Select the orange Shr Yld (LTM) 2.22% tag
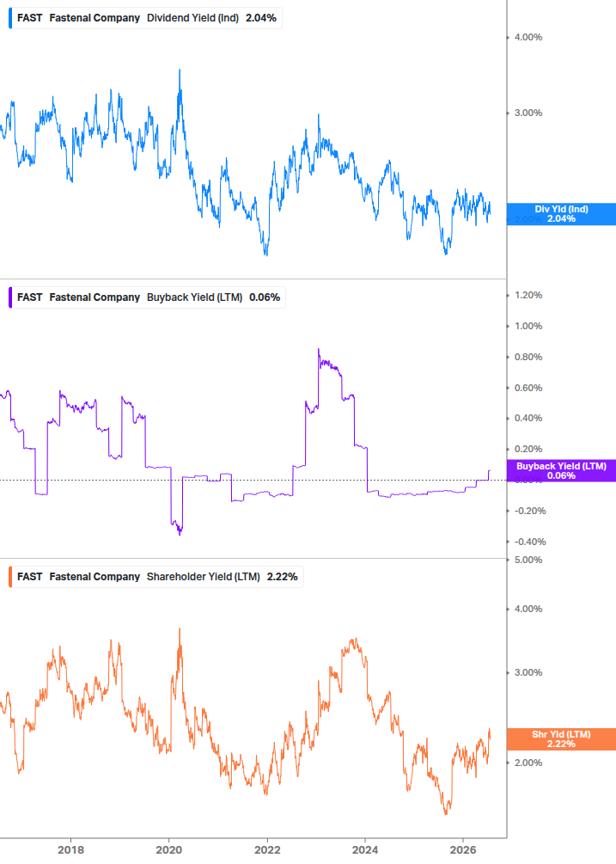 coord(561,739)
